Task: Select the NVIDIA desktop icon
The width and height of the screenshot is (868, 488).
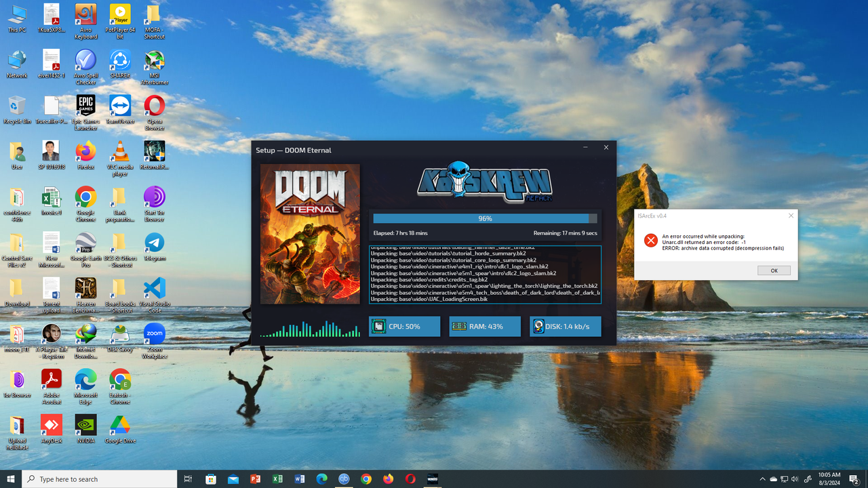Action: 85,429
